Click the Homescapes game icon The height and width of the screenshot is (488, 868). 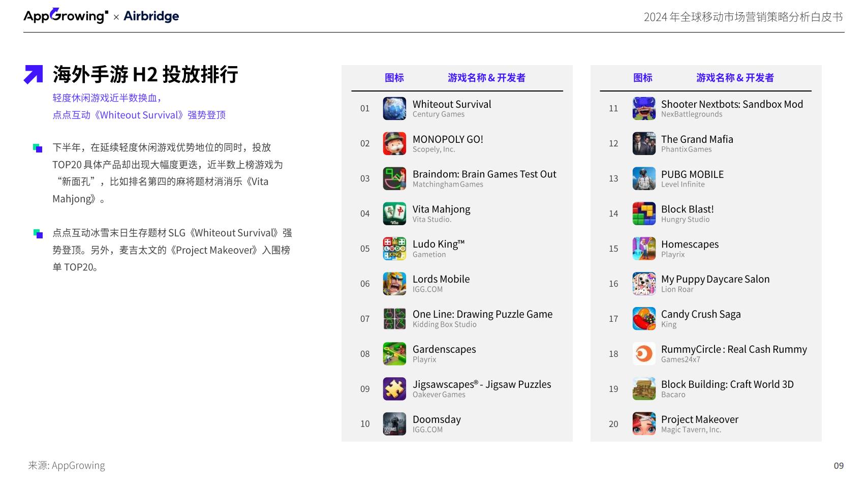tap(644, 249)
